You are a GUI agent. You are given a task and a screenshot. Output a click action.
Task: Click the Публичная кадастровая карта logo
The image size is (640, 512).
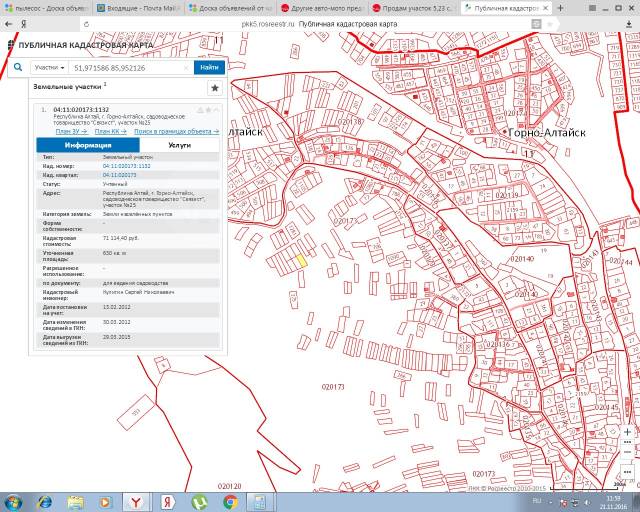(80, 45)
